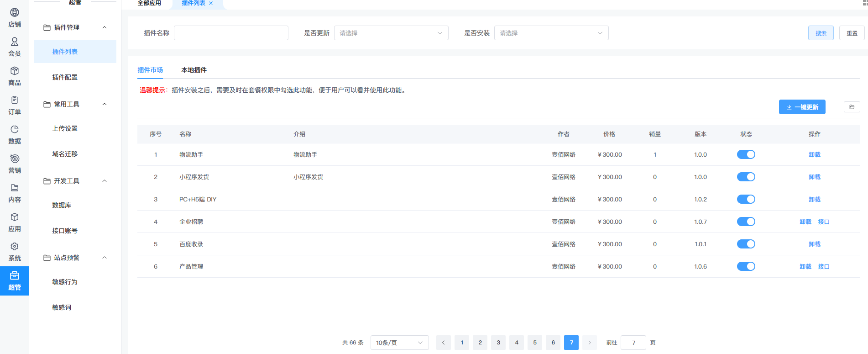Go to page 1

coord(462,343)
